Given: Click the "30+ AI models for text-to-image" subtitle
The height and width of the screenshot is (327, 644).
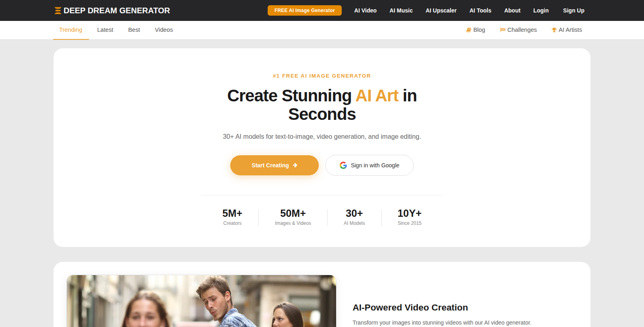Looking at the screenshot, I should click(x=322, y=137).
